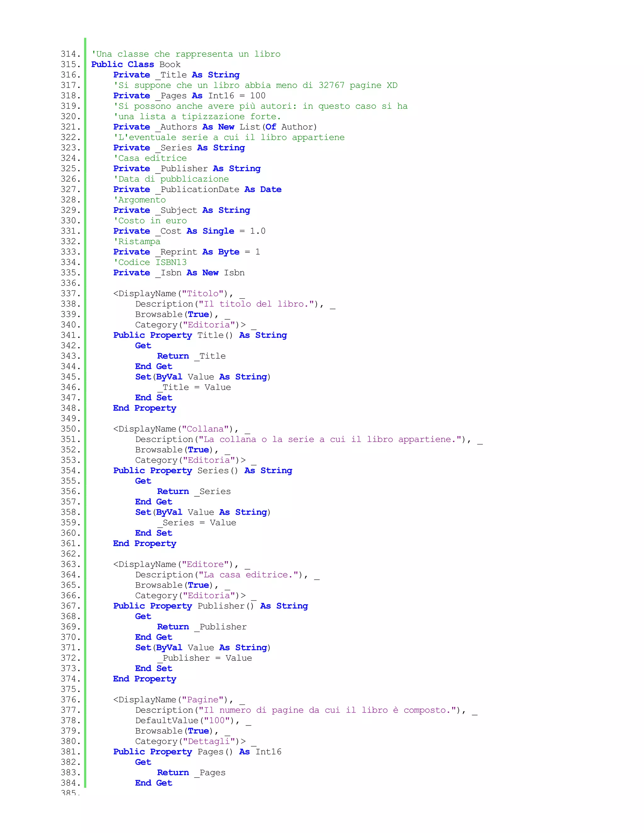644x833 pixels.
Task: Click the '_Publisher = Value' assignment
Action: click(x=205, y=658)
